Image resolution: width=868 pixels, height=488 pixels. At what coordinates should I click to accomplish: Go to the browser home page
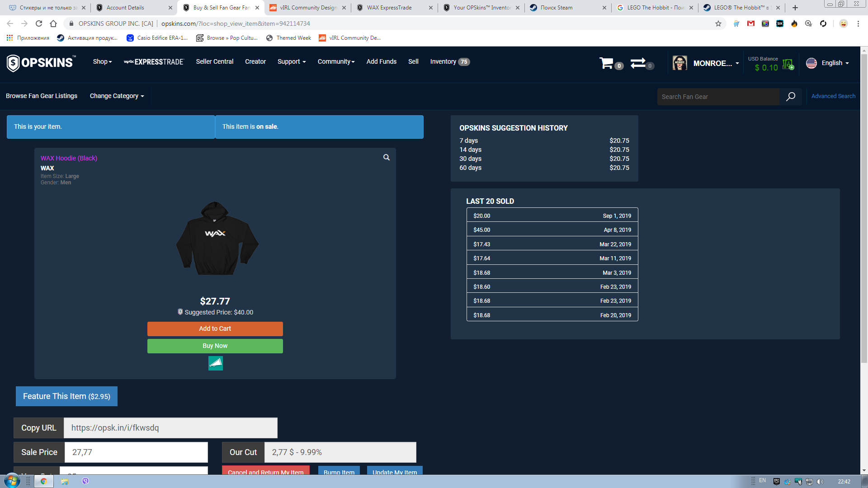(x=53, y=23)
